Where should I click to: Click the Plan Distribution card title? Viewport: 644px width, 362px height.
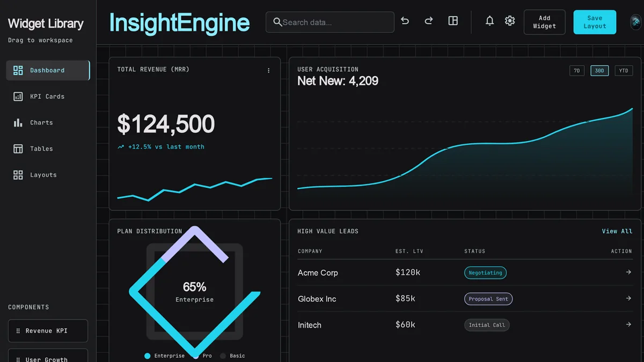click(x=150, y=231)
